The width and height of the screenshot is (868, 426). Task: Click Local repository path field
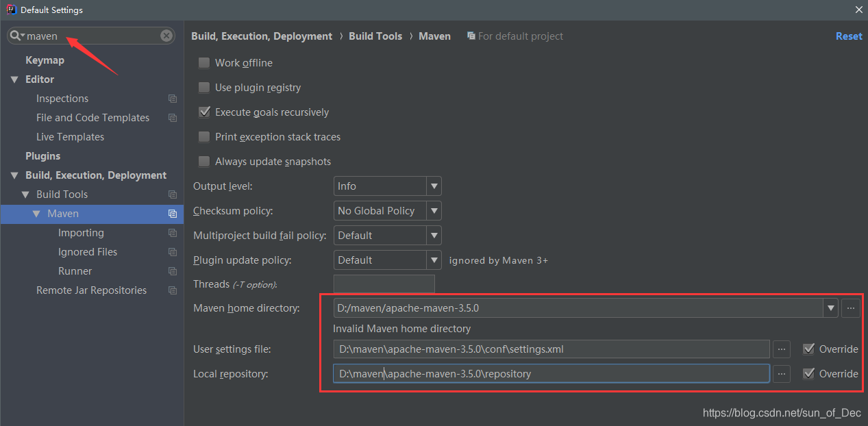coord(551,374)
